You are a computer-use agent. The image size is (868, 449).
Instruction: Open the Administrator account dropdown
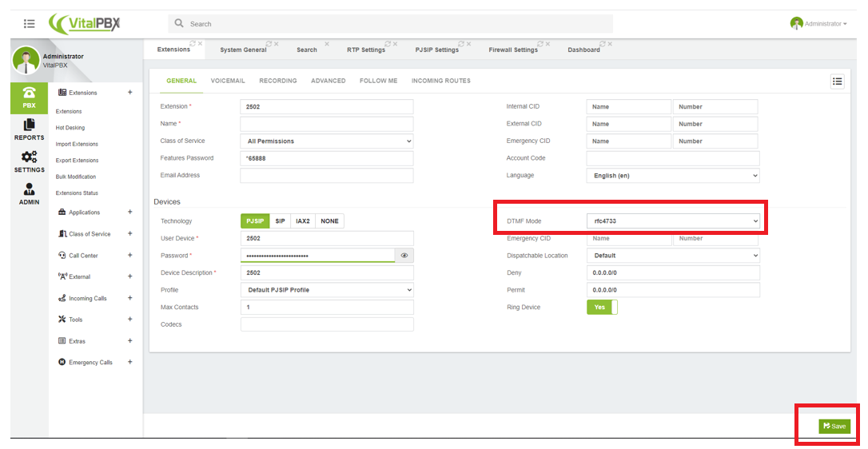pyautogui.click(x=818, y=24)
